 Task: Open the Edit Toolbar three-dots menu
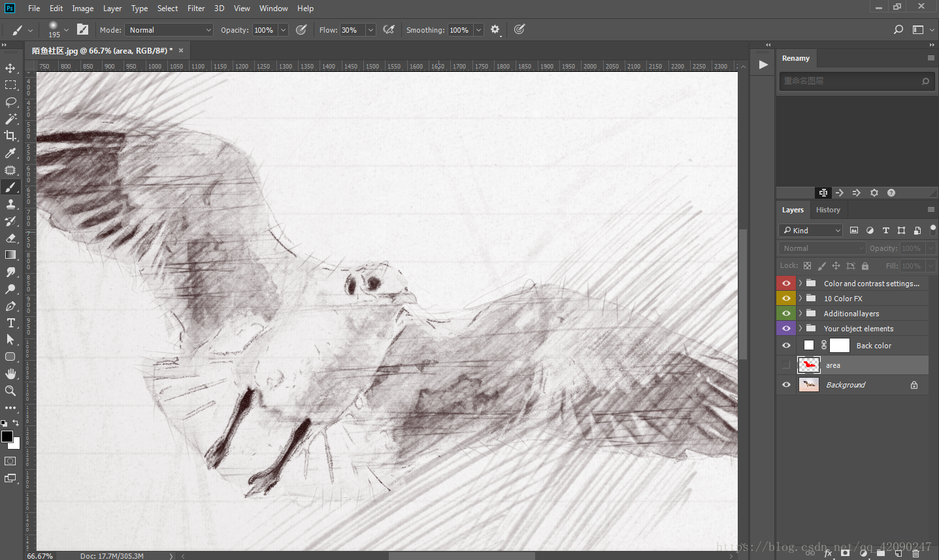(10, 407)
